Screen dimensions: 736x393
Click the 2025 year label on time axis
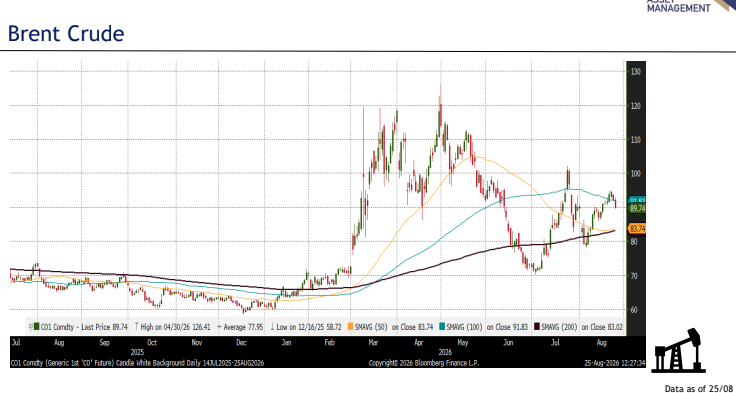pos(137,351)
